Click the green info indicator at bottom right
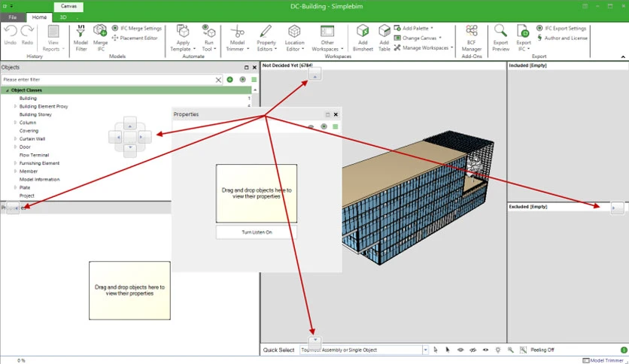 click(x=624, y=350)
